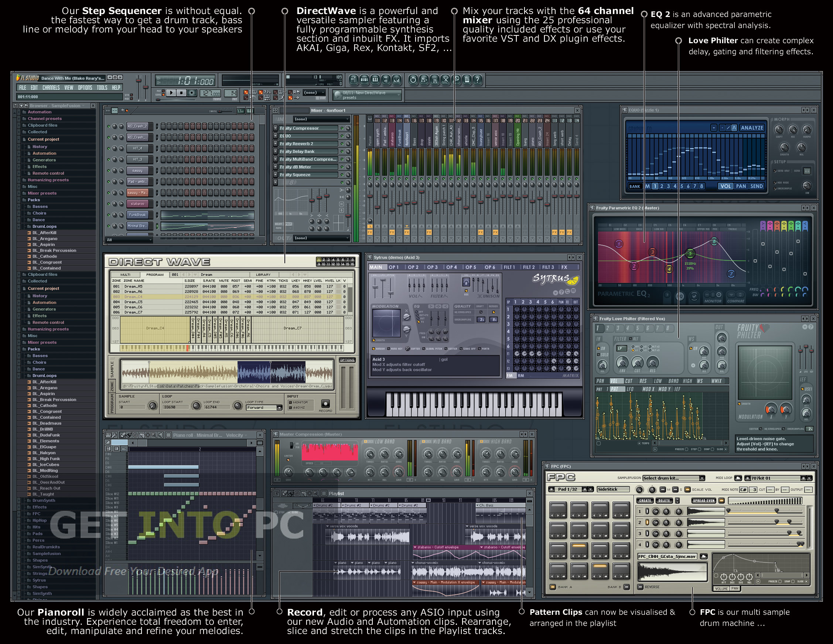Toggle REVERSE in FPC
Screen dimensions: 833x644
641,587
